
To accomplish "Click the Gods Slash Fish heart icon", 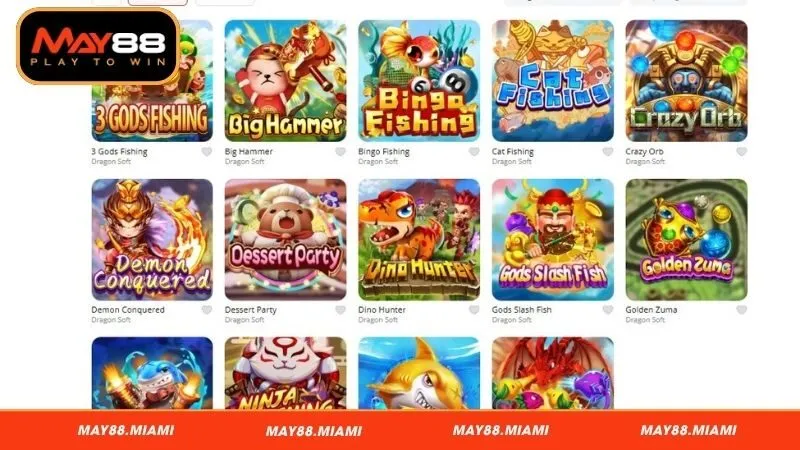I will click(x=608, y=310).
